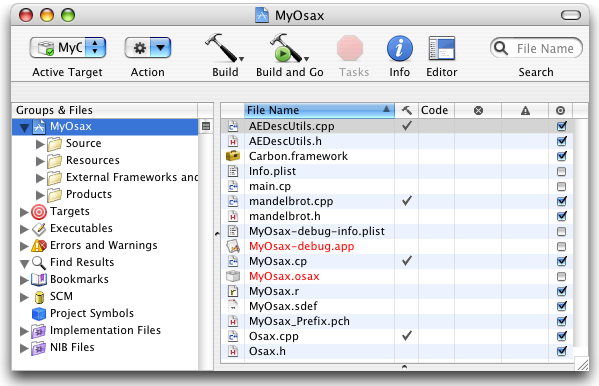
Task: Expand the External Frameworks folder
Action: coord(40,178)
